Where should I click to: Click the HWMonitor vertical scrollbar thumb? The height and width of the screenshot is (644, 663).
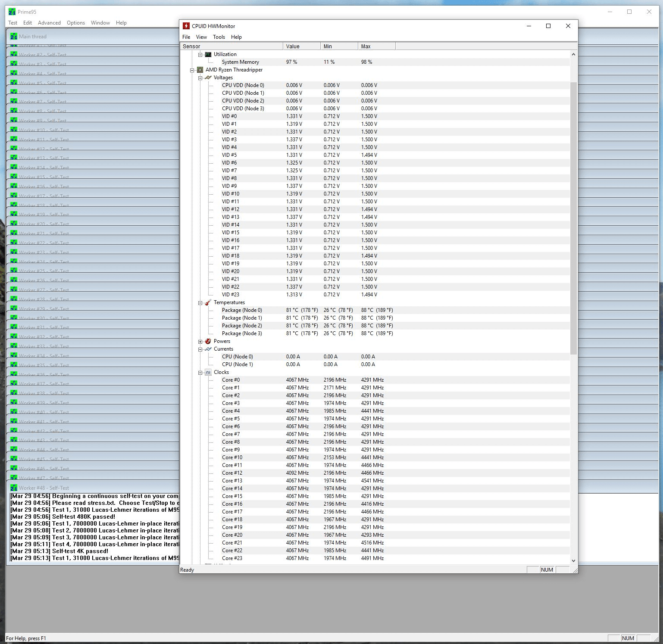pos(573,218)
